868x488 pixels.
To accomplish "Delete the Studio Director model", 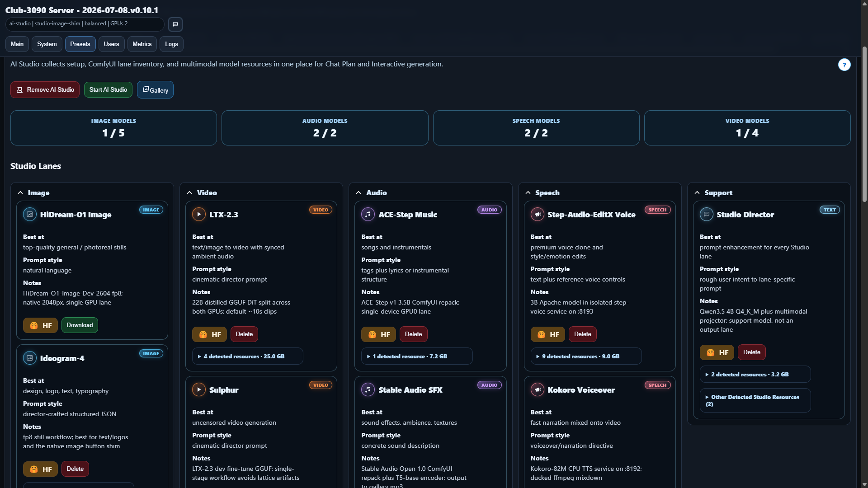I will (x=751, y=352).
